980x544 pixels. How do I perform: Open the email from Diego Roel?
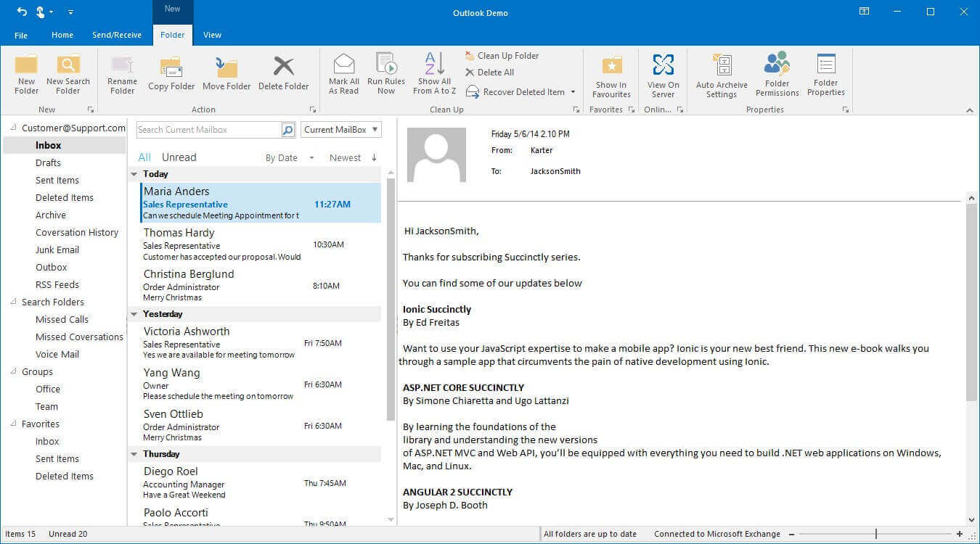(x=261, y=483)
